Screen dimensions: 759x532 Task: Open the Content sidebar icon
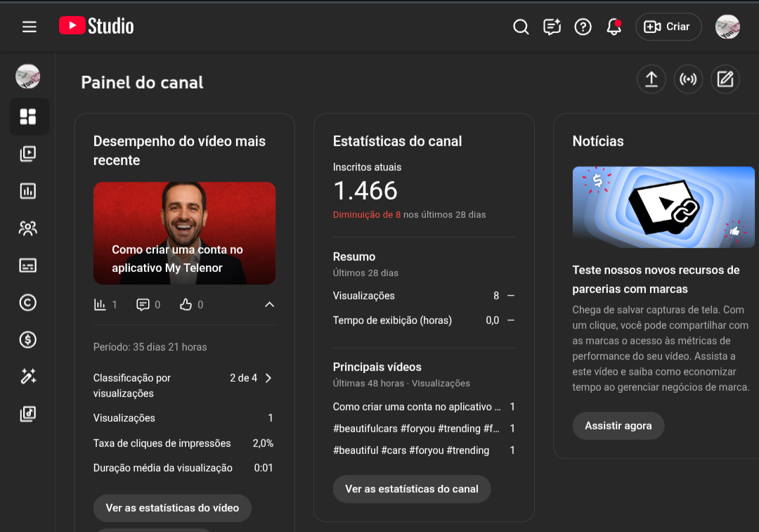28,154
